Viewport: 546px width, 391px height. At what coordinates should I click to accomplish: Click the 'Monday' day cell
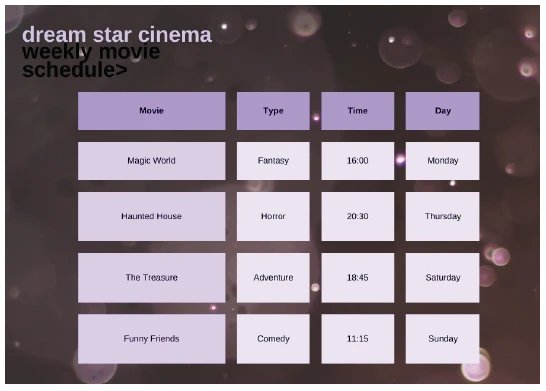(x=442, y=161)
